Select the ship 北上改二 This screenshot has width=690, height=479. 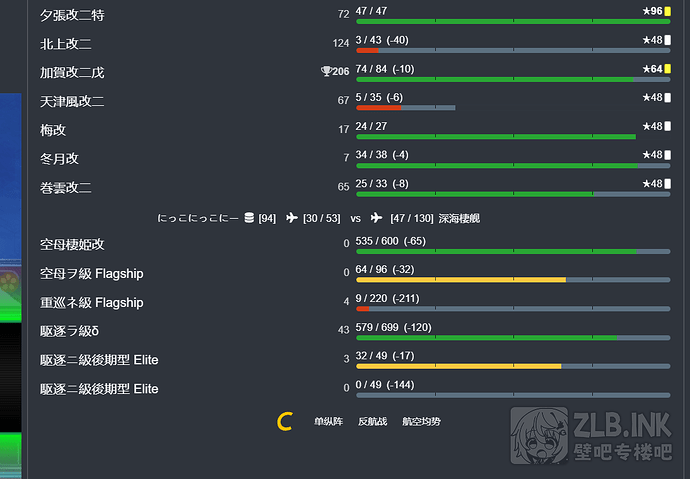66,44
